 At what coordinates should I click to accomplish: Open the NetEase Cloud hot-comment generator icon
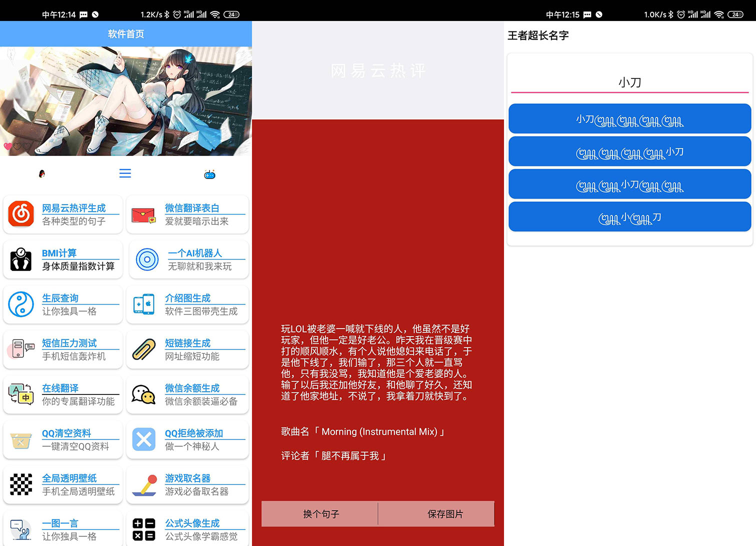(21, 214)
